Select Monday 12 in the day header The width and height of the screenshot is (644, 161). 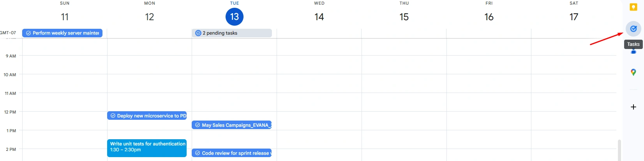click(150, 17)
